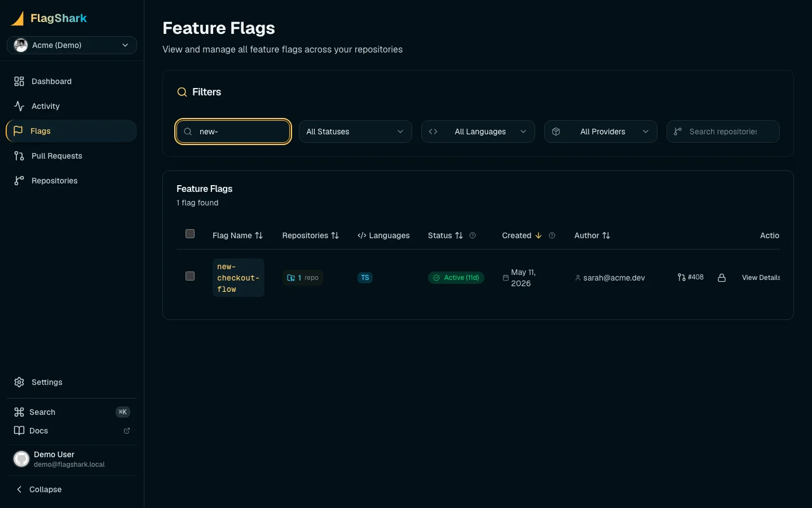Screen dimensions: 812x508
Task: Click the 1 repo badge
Action: click(303, 278)
